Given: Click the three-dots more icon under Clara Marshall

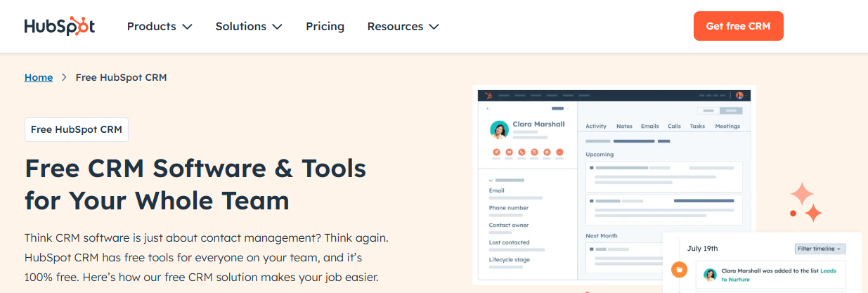Looking at the screenshot, I should pos(559,152).
